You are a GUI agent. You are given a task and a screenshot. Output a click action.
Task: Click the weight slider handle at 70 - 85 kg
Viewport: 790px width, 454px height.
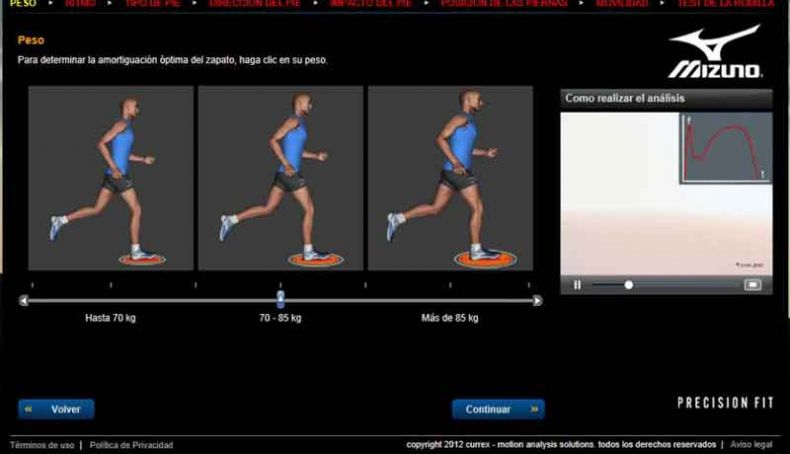point(281,299)
